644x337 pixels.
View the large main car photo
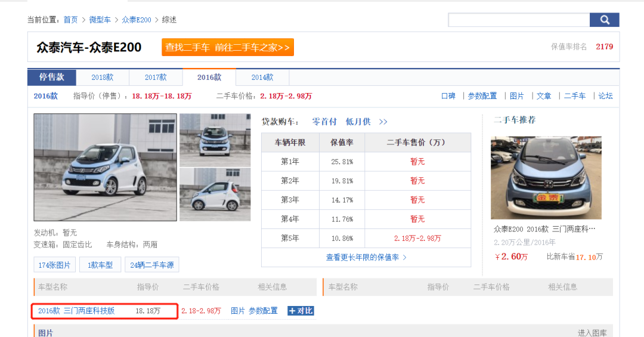click(105, 167)
